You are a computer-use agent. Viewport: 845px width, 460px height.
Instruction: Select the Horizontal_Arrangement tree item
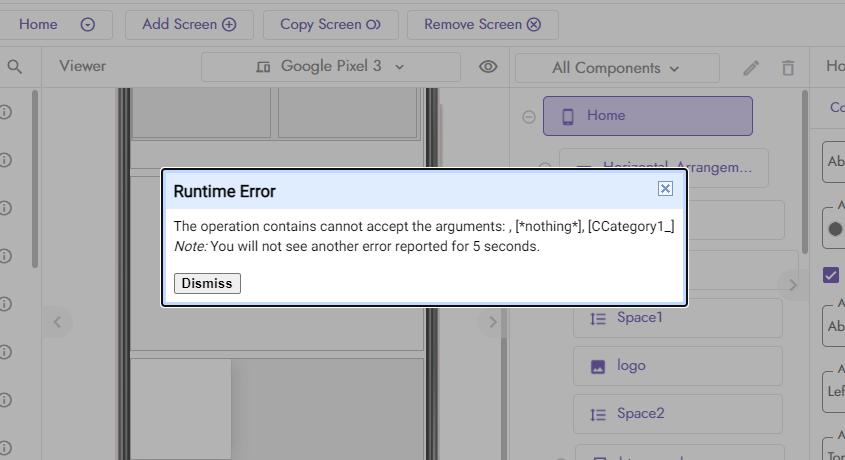664,168
